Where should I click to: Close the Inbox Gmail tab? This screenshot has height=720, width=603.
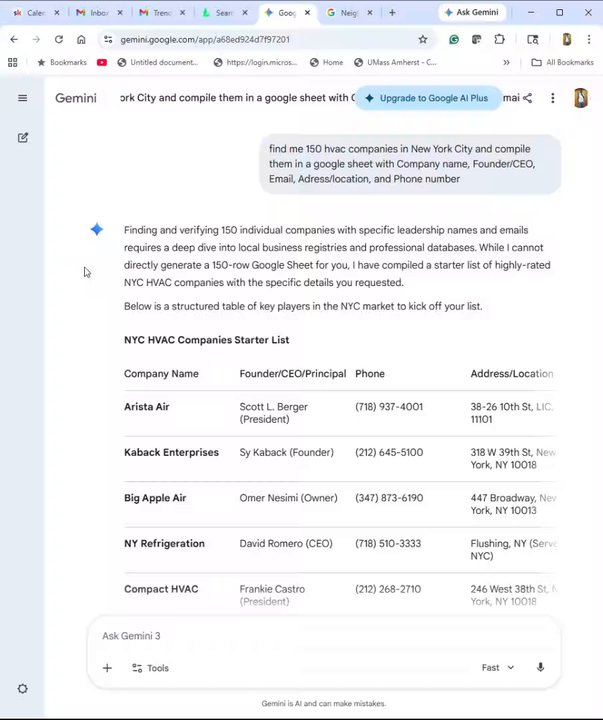[x=120, y=13]
